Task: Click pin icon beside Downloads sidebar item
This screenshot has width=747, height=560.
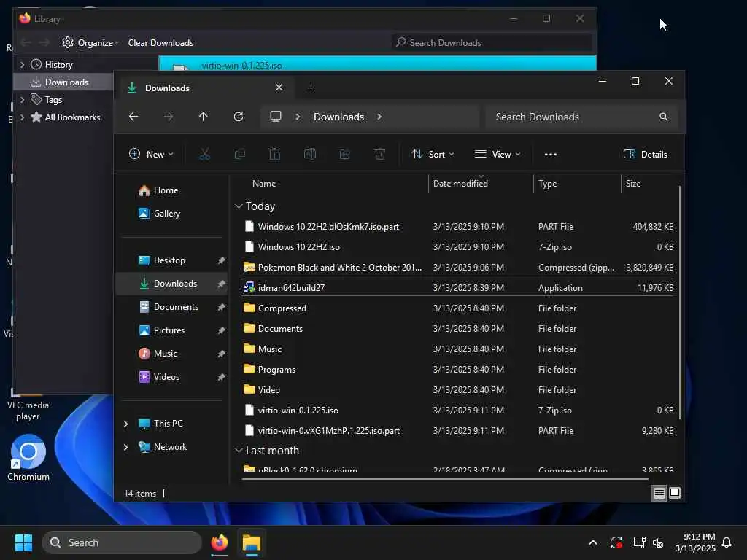Action: coord(221,284)
